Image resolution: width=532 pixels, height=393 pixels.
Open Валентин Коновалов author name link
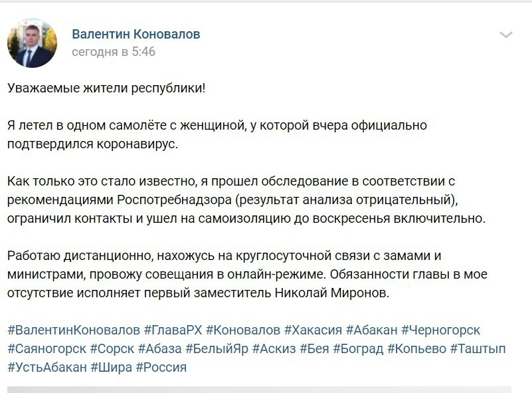135,34
